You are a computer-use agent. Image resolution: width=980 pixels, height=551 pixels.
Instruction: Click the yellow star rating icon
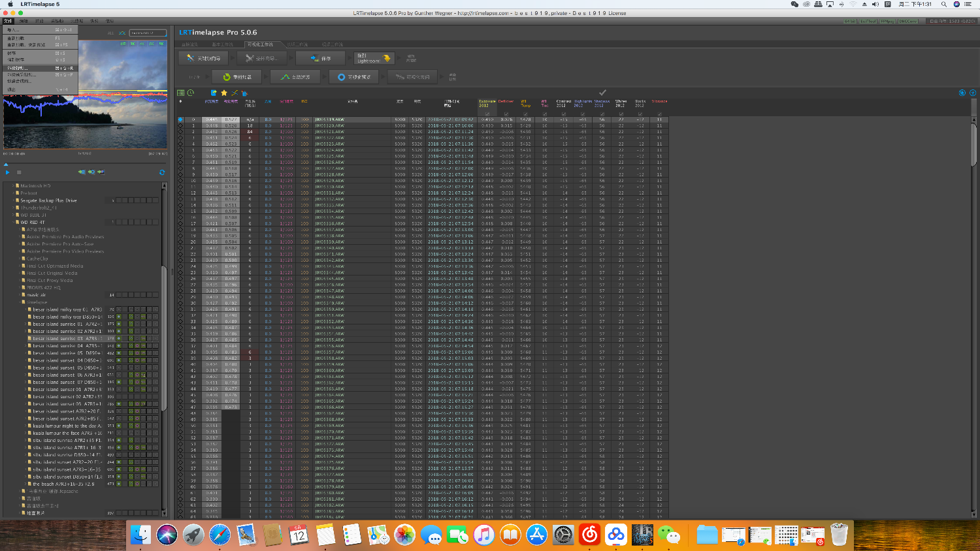(224, 93)
